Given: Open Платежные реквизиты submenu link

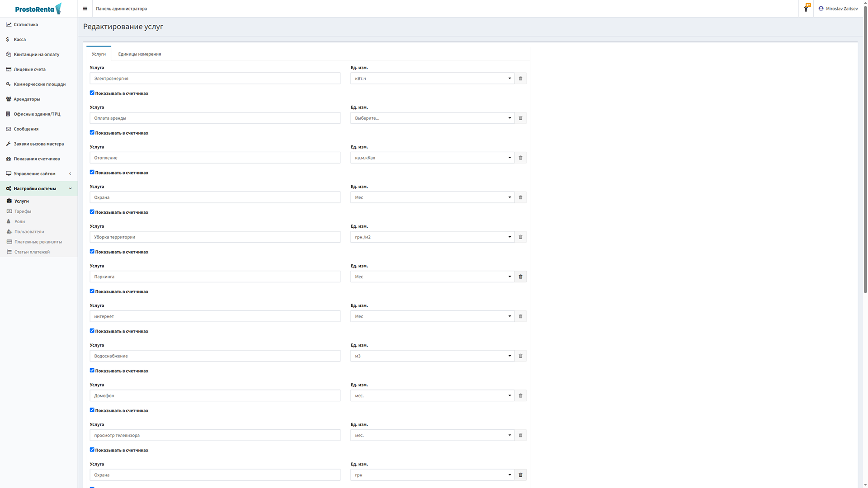Looking at the screenshot, I should click(x=38, y=242).
